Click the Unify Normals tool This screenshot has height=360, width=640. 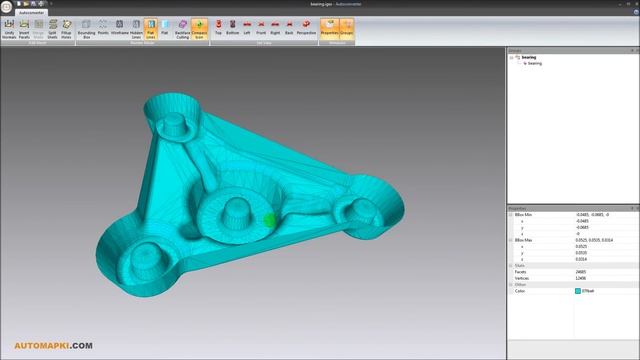tap(9, 29)
